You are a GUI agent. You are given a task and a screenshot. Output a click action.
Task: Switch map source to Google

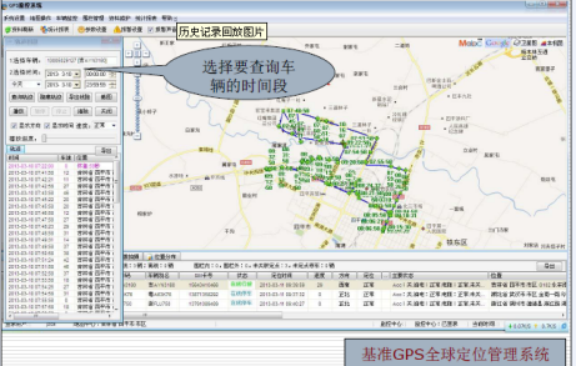[x=497, y=43]
